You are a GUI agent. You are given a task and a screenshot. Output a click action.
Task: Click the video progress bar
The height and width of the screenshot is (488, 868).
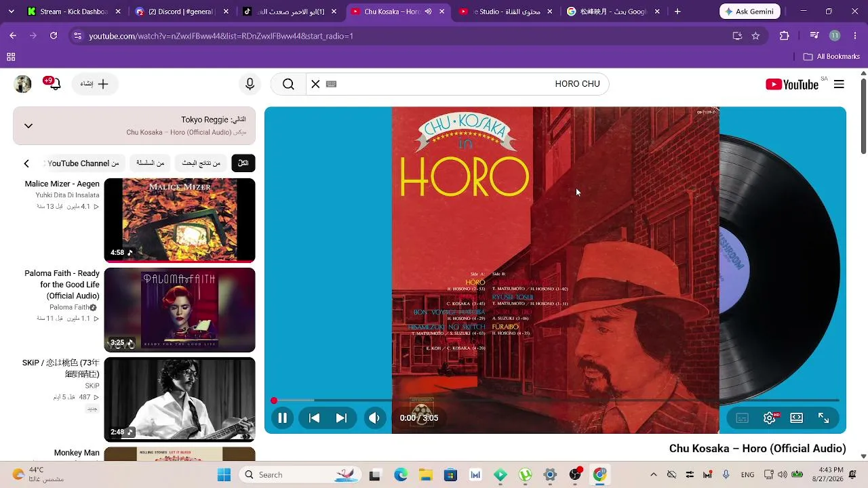coord(556,401)
